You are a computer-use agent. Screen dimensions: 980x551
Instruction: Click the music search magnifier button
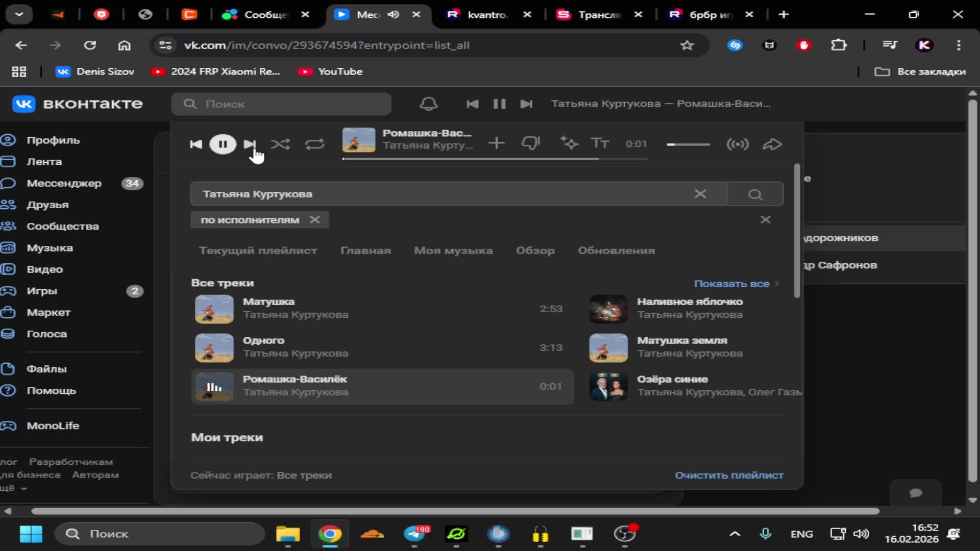click(755, 194)
